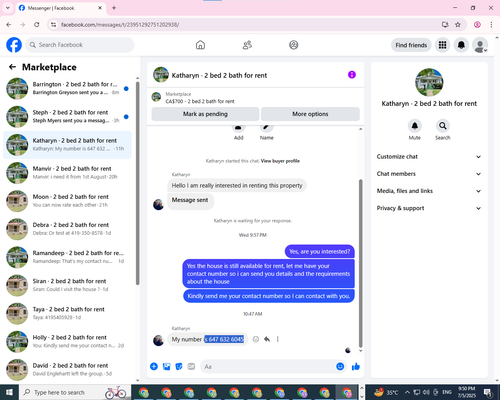This screenshot has width=500, height=400.
Task: Attach a photo with the image icon
Action: 166,366
